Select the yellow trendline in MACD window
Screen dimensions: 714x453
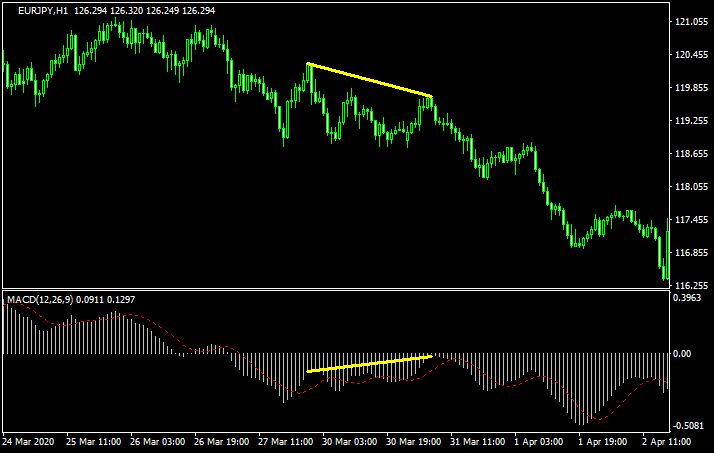click(369, 364)
